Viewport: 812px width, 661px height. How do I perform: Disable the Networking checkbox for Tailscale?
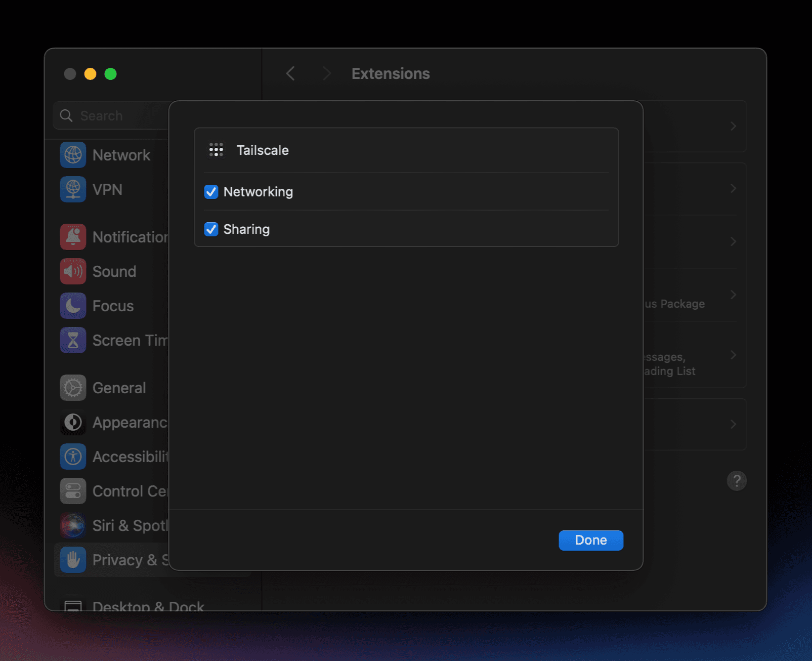pos(211,192)
